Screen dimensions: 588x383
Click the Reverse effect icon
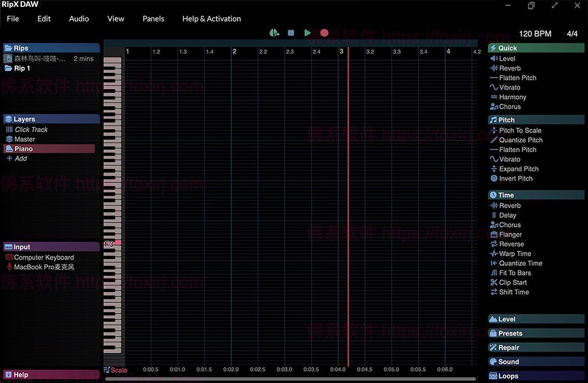click(x=494, y=244)
